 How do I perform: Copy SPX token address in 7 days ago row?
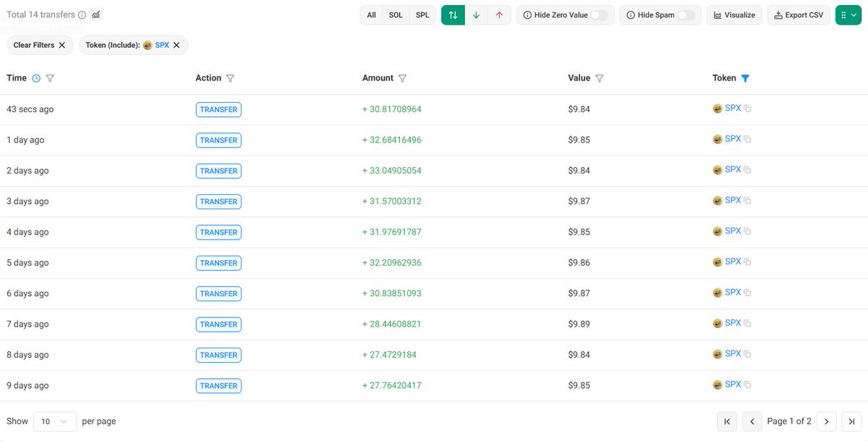click(x=748, y=324)
